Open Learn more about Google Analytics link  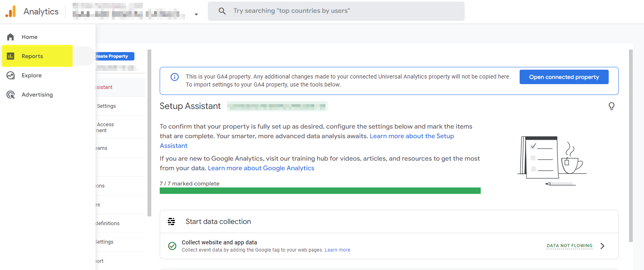click(x=261, y=168)
